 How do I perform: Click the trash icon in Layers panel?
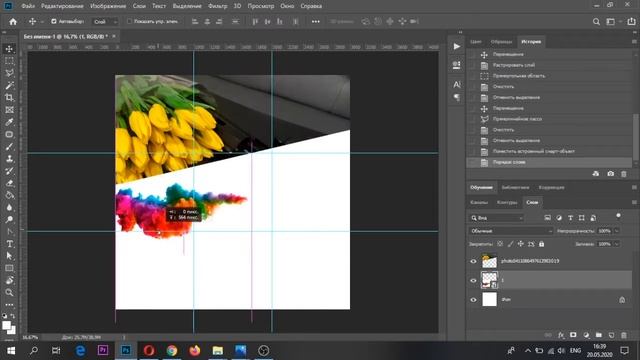[624, 335]
